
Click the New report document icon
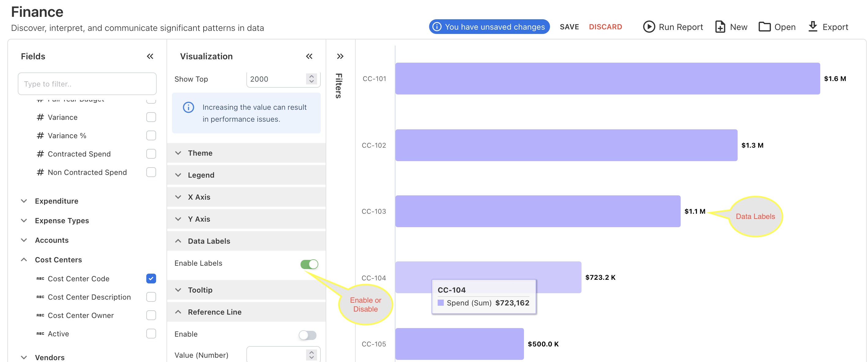[x=720, y=27]
